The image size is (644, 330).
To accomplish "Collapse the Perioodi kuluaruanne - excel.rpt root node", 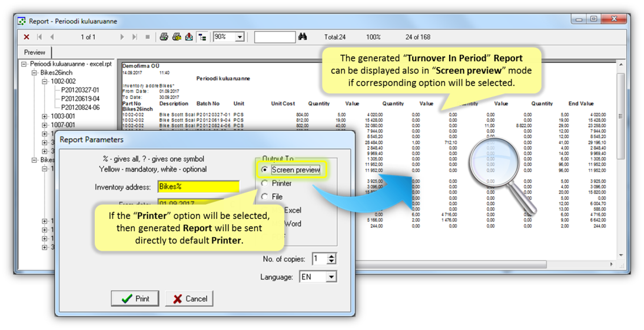I will (24, 64).
